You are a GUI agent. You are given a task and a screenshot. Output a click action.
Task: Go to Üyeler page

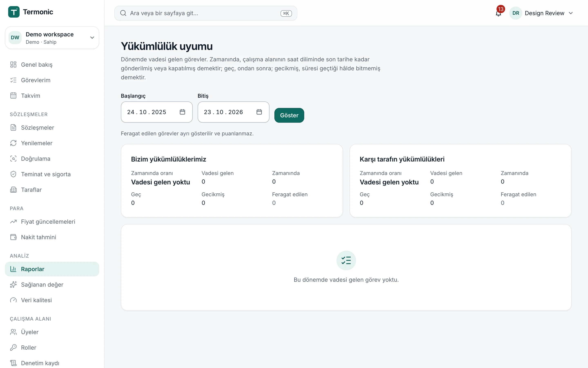click(52, 332)
